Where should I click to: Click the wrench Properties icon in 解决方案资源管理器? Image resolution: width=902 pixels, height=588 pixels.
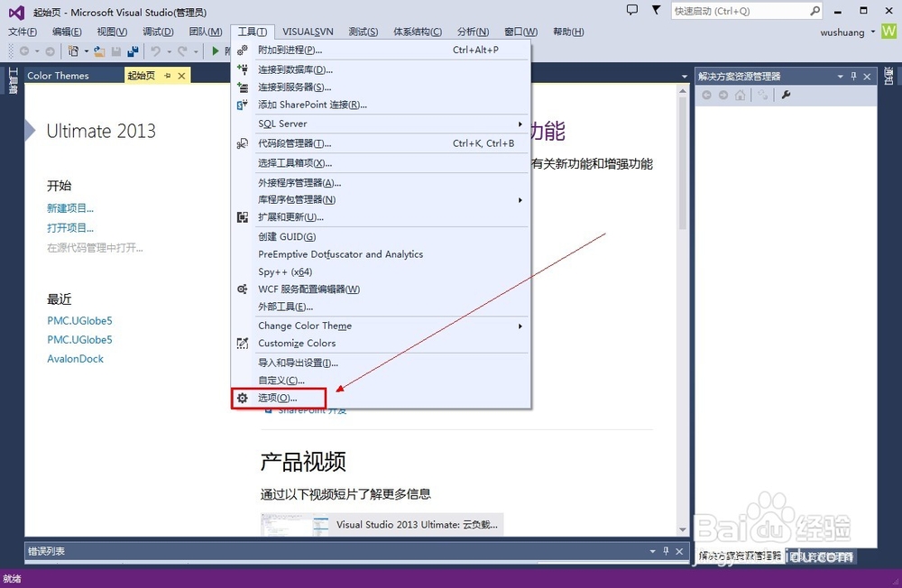pyautogui.click(x=786, y=95)
